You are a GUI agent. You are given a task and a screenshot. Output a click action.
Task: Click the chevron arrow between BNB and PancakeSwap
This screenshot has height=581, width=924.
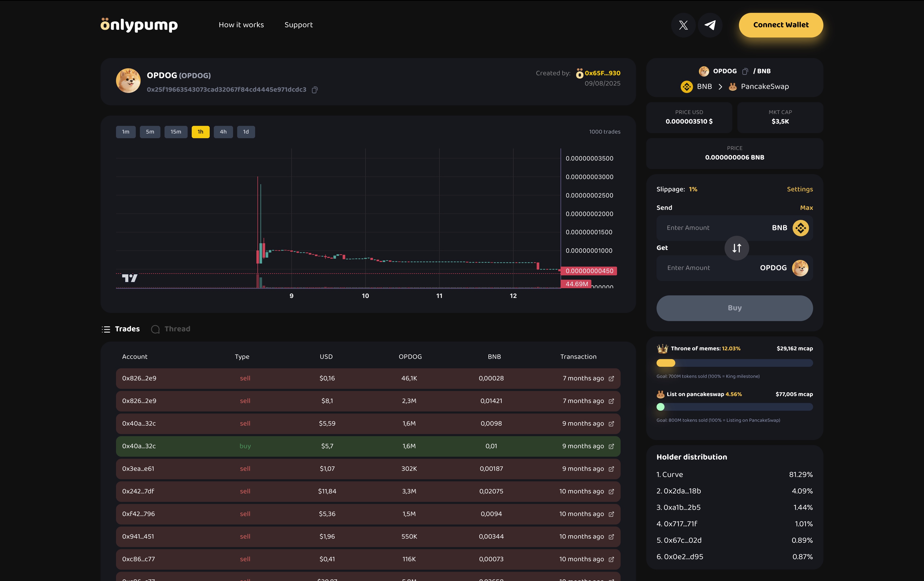tap(720, 86)
